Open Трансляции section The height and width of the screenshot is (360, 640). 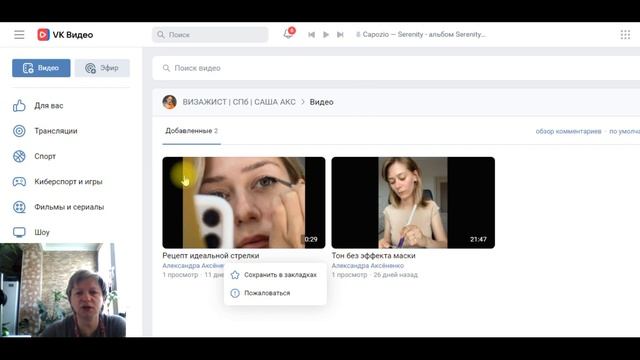click(x=56, y=131)
